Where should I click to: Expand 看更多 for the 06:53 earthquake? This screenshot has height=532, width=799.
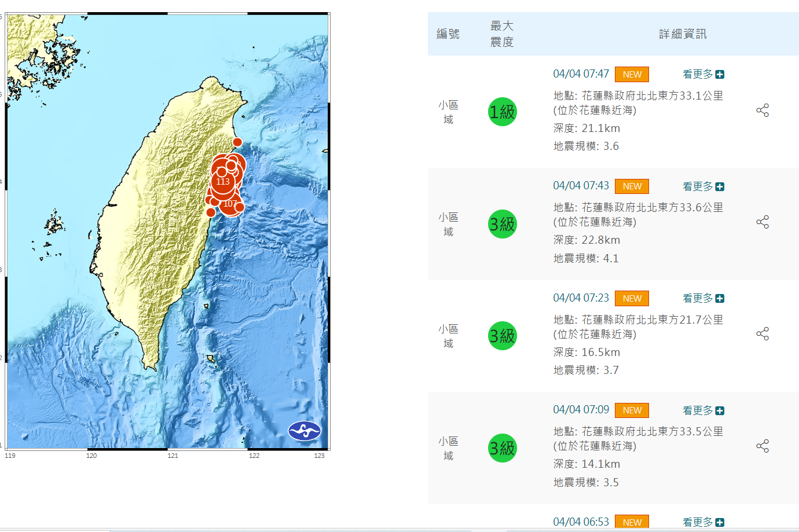pyautogui.click(x=703, y=522)
